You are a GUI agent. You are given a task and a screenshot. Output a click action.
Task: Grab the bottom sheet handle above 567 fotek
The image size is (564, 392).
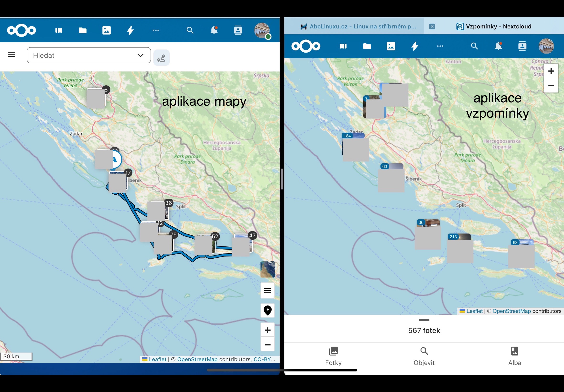424,320
